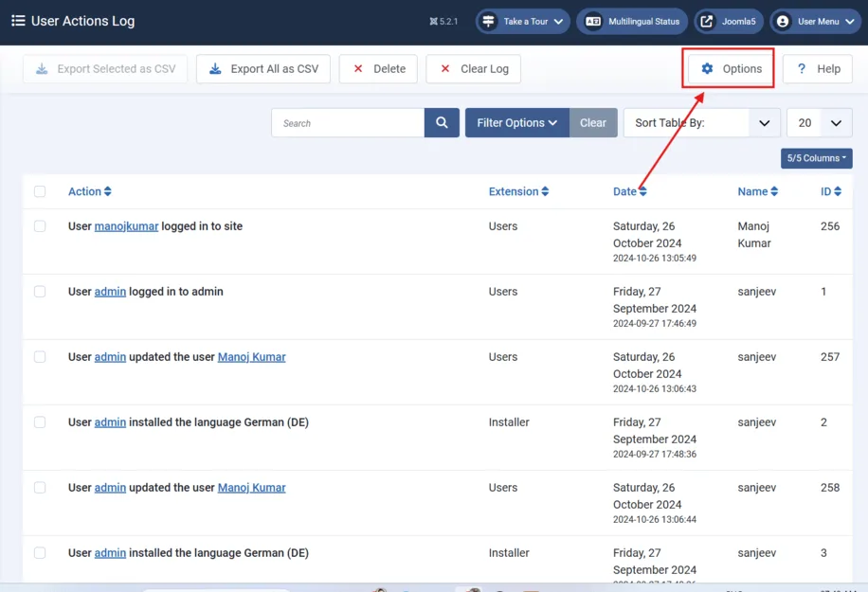Viewport: 868px width, 592px height.
Task: Click the ID value 256
Action: pos(830,226)
